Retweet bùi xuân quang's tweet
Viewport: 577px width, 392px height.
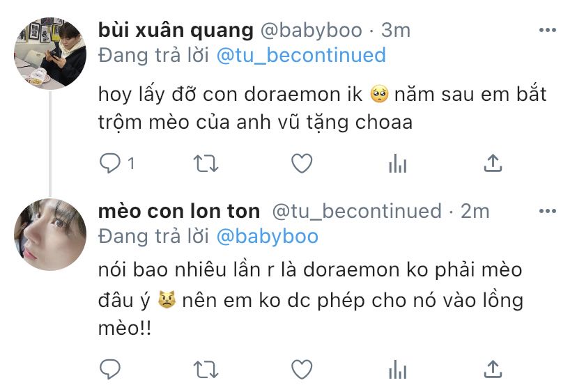(206, 163)
